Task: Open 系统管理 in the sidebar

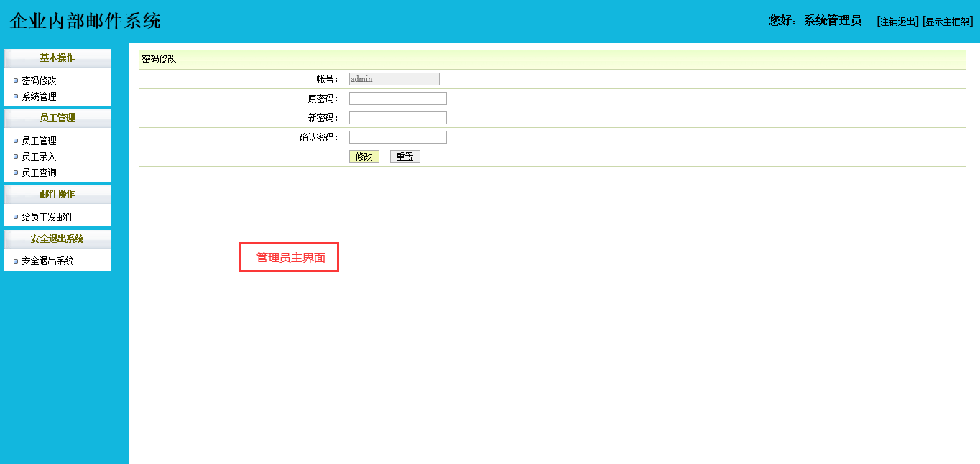Action: point(39,96)
